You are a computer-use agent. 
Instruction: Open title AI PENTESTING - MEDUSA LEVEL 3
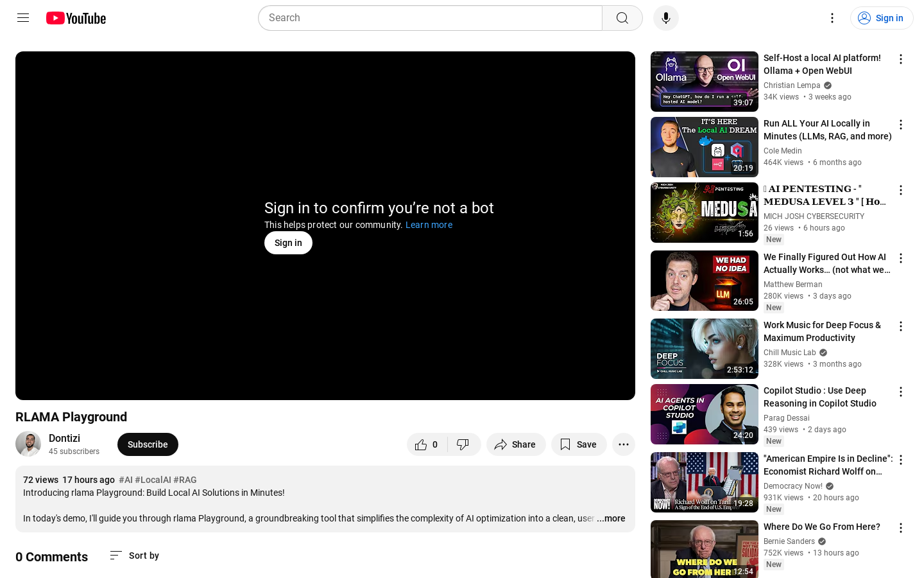825,195
